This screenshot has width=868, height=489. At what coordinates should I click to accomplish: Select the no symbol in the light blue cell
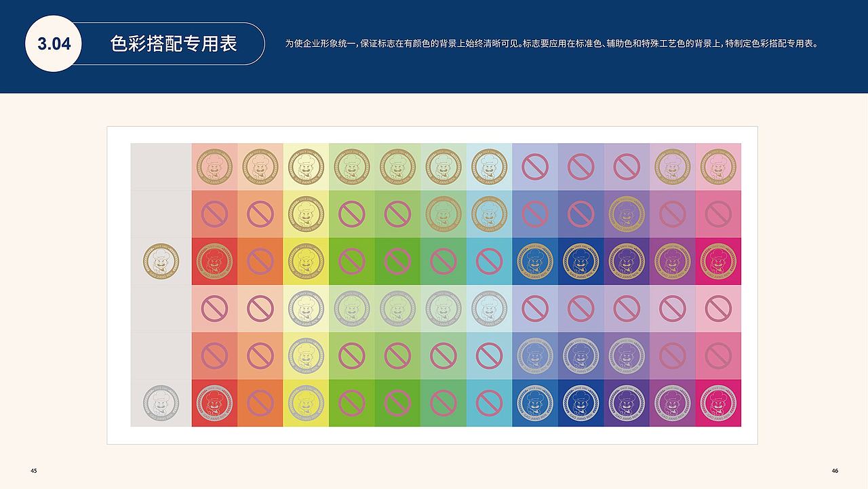(x=490, y=261)
